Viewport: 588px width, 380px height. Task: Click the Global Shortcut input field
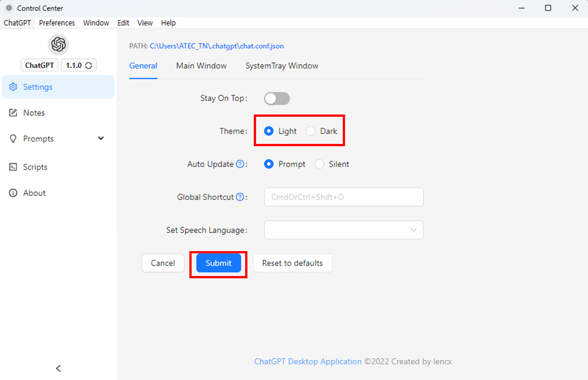(x=344, y=197)
